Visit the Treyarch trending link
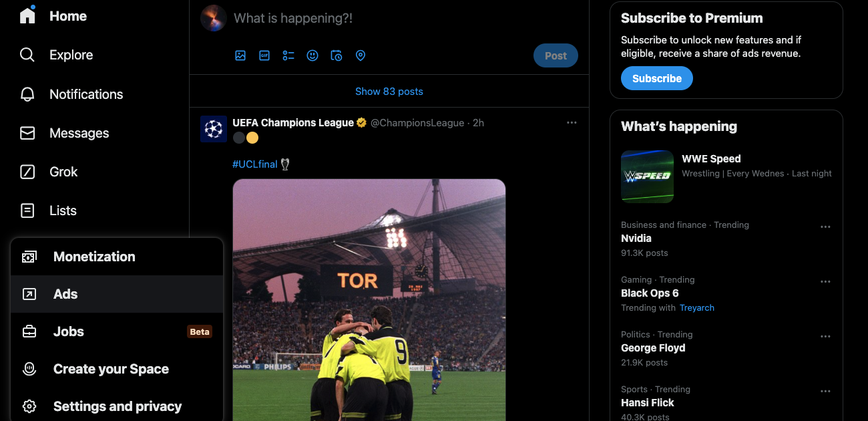 tap(697, 307)
